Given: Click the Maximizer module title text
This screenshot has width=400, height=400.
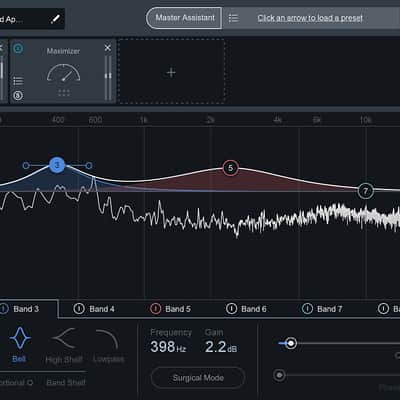Looking at the screenshot, I should [x=63, y=51].
